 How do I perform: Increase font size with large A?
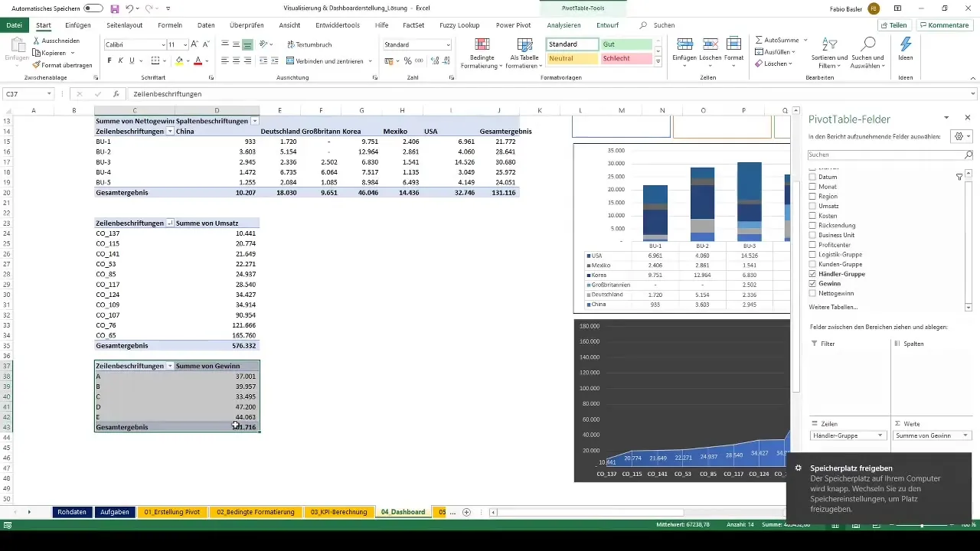click(x=194, y=44)
